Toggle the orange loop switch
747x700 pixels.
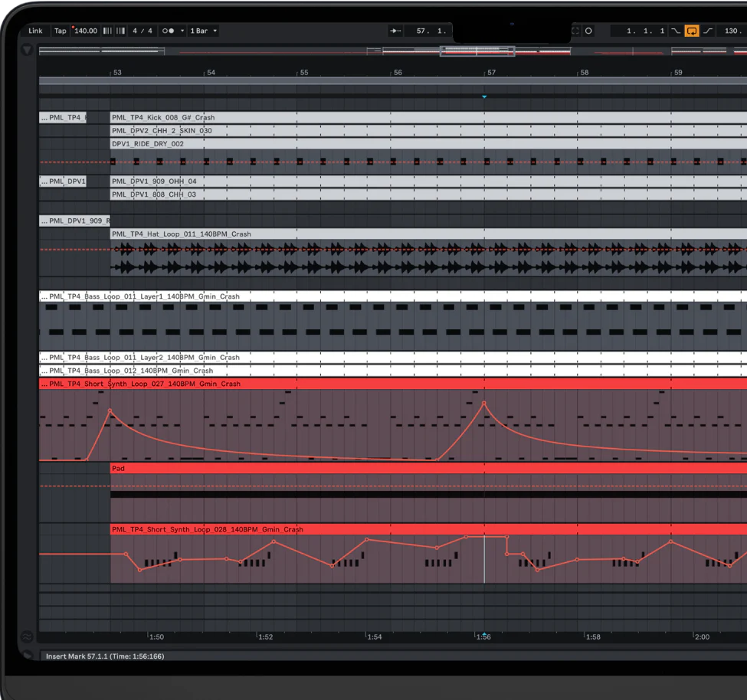[x=691, y=31]
